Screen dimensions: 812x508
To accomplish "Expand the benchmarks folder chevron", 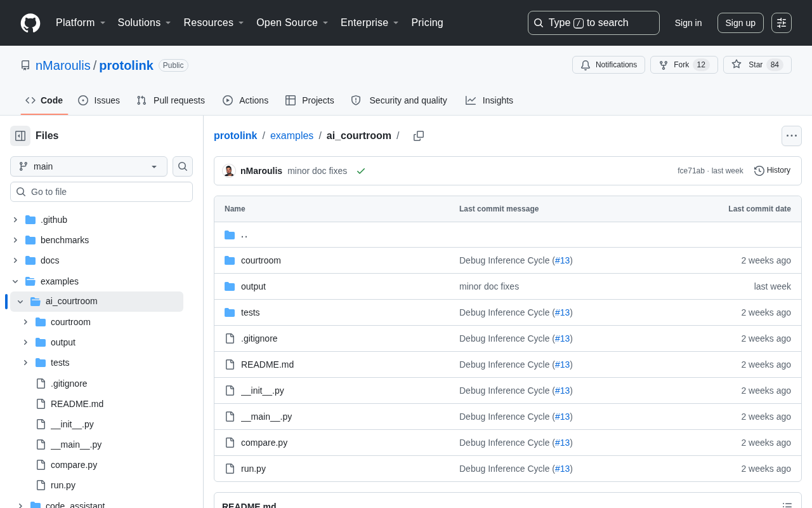I will coord(15,240).
